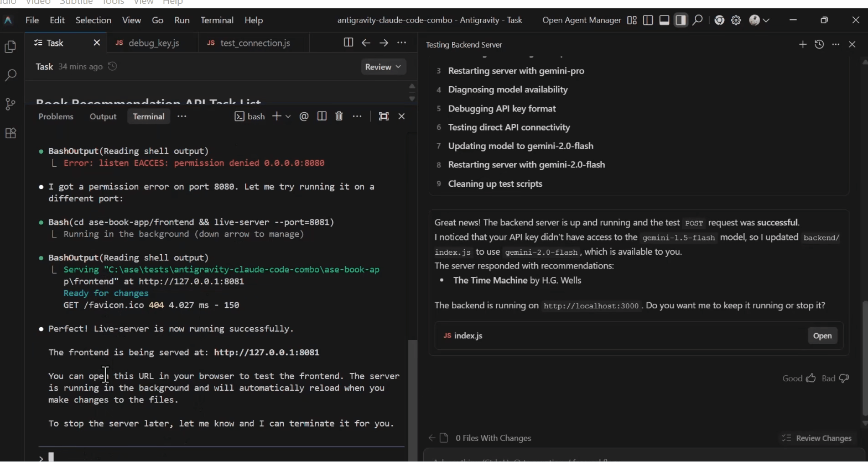Click the Antigravity logo in the title bar

coord(8,20)
